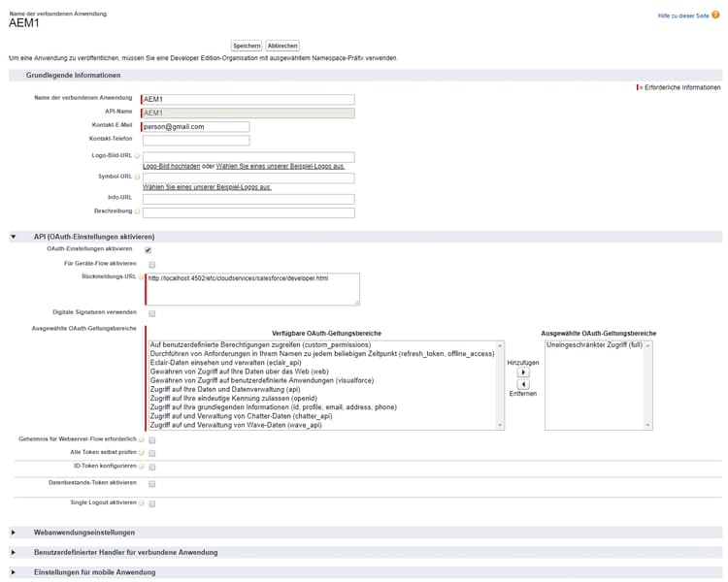The width and height of the screenshot is (728, 582).
Task: Click Beispiel-Logos link under Symbol-URL
Action: [207, 187]
